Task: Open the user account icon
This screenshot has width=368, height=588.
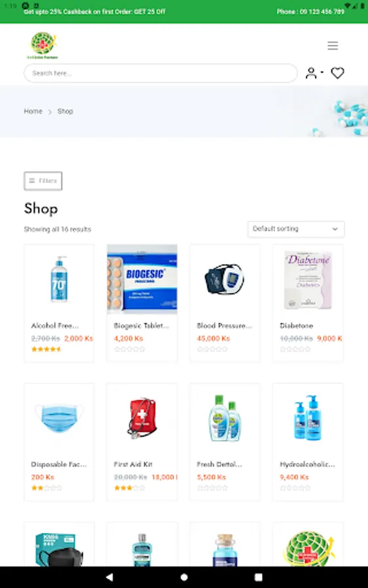Action: point(311,73)
